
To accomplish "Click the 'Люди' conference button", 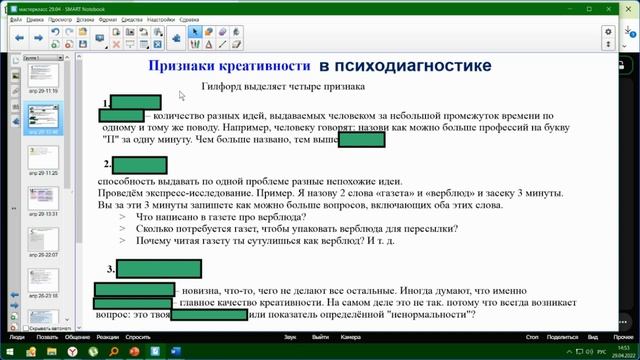I will 17,337.
